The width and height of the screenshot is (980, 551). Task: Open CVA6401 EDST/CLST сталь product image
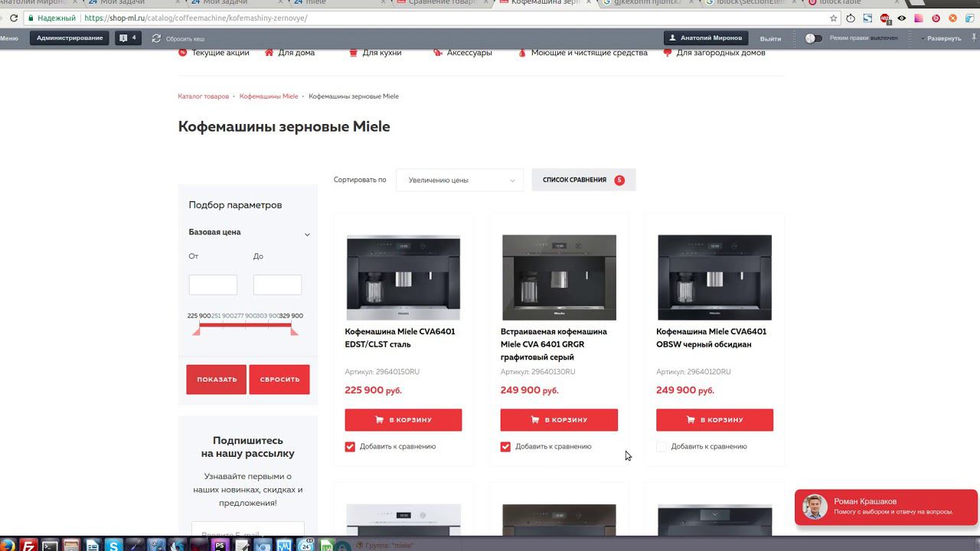pos(403,278)
